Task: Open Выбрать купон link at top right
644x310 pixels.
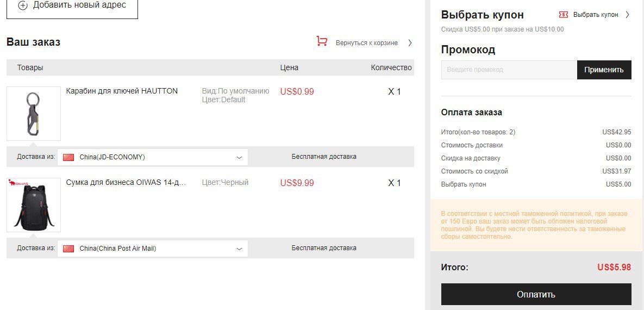Action: point(596,15)
